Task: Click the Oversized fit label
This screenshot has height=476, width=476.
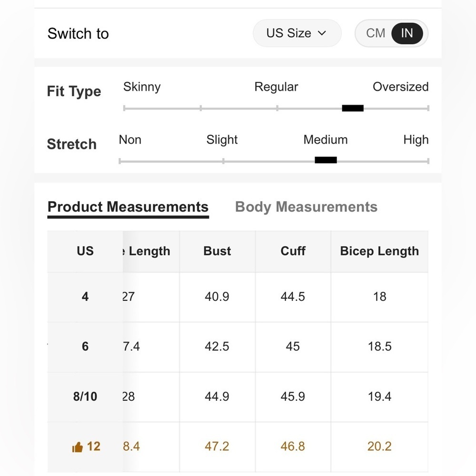Action: coord(400,87)
